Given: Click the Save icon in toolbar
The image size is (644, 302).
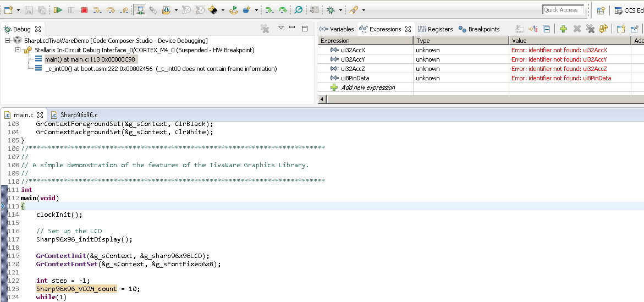Looking at the screenshot, I should point(29,10).
